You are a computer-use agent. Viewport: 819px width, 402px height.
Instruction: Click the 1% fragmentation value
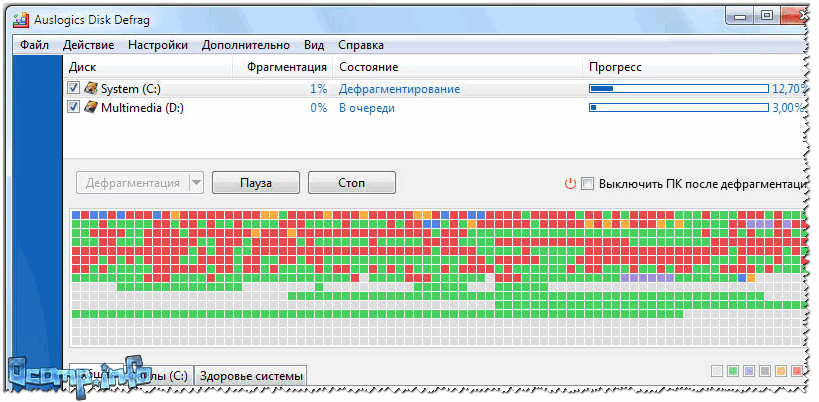point(318,89)
